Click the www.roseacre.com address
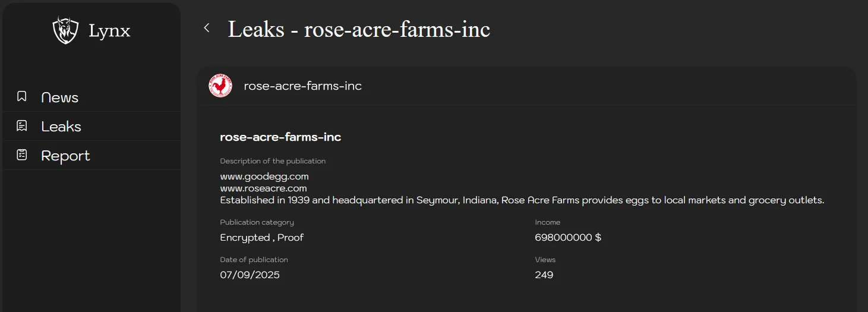This screenshot has width=868, height=312. click(x=263, y=188)
